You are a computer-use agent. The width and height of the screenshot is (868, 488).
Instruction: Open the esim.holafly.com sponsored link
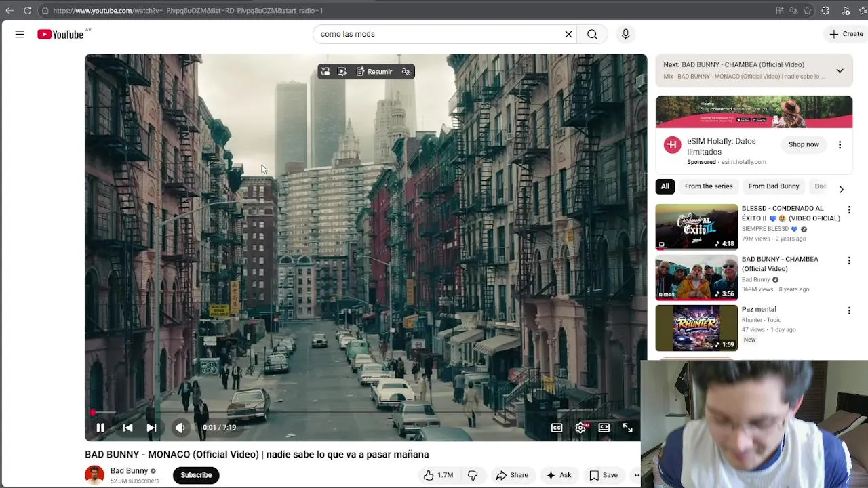click(743, 162)
